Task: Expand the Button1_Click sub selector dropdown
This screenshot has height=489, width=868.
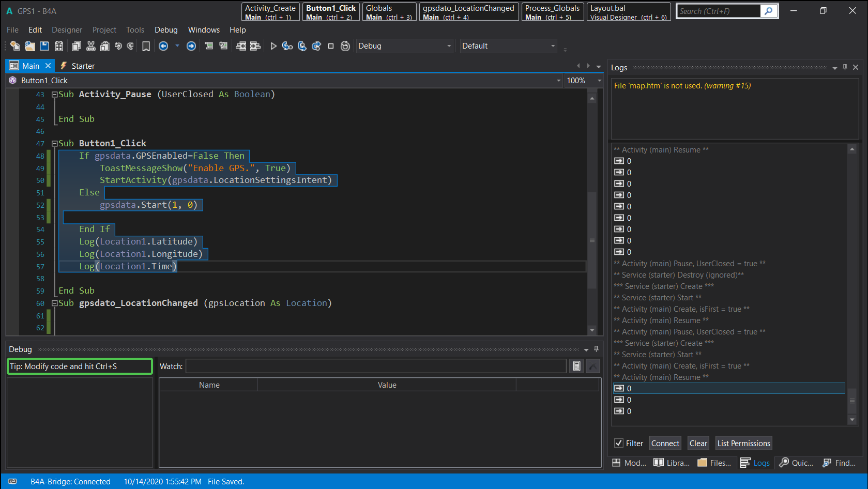Action: [x=558, y=81]
